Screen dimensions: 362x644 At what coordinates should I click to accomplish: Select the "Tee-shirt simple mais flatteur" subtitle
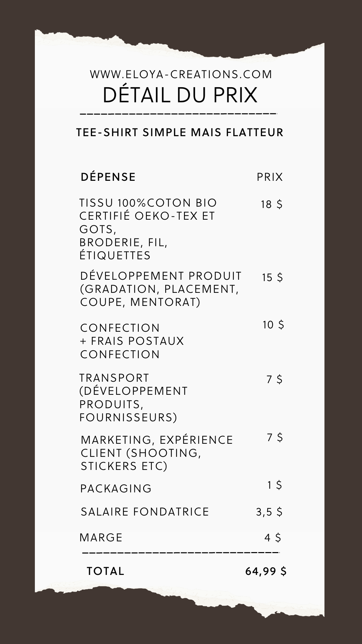pyautogui.click(x=180, y=132)
